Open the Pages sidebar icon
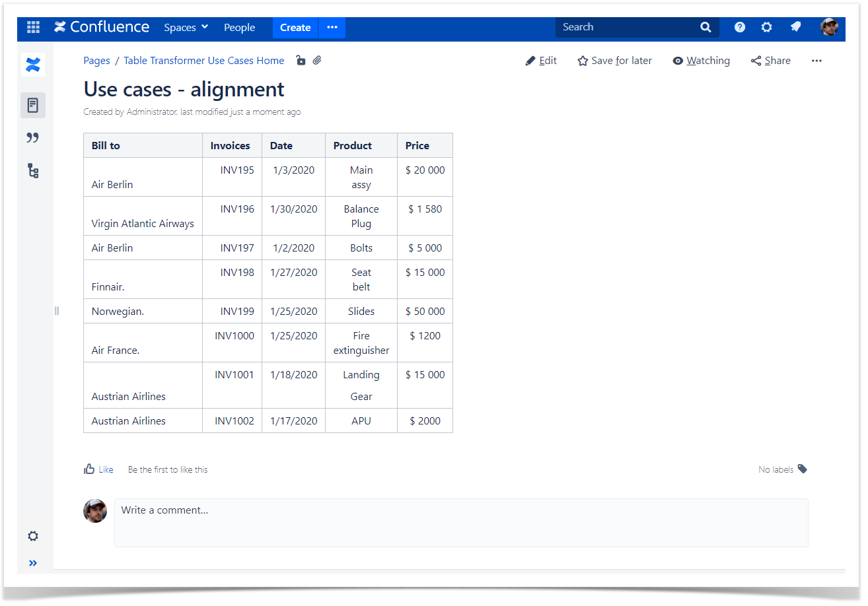This screenshot has height=606, width=868. [33, 105]
